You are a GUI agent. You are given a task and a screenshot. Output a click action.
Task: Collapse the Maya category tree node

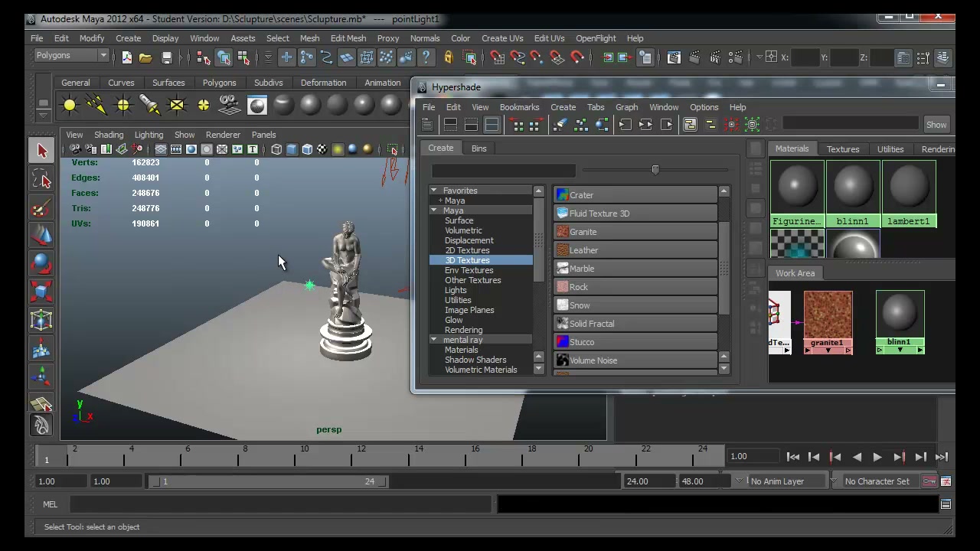click(x=434, y=210)
